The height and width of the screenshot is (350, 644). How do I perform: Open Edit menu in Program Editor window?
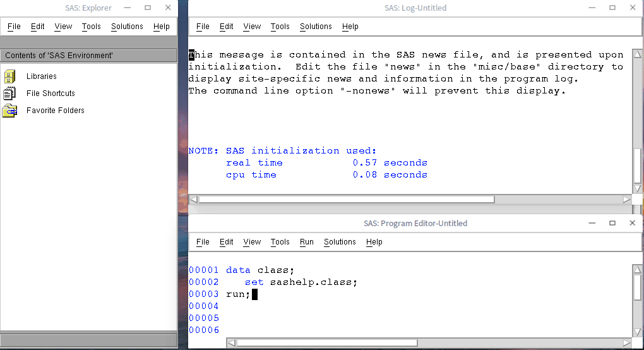[226, 242]
